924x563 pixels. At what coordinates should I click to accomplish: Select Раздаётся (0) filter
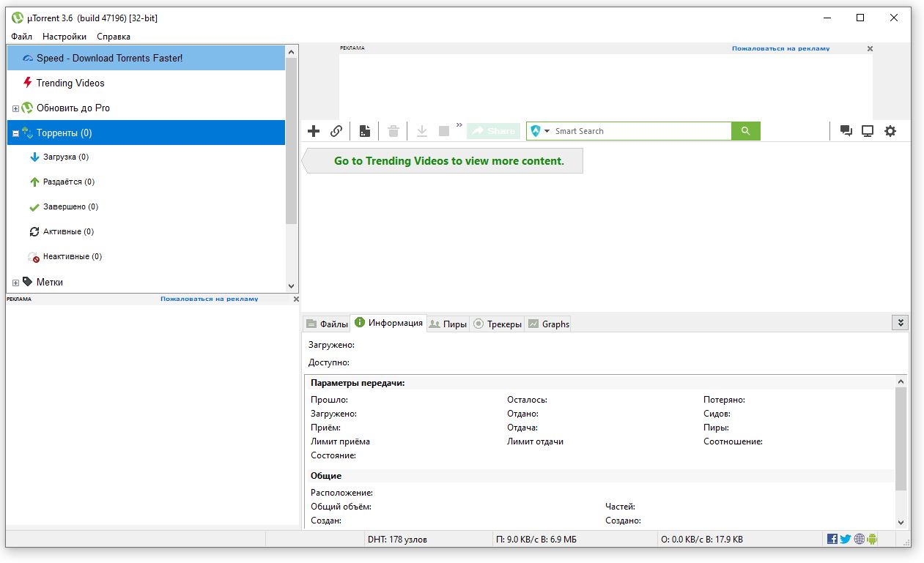[x=146, y=182]
